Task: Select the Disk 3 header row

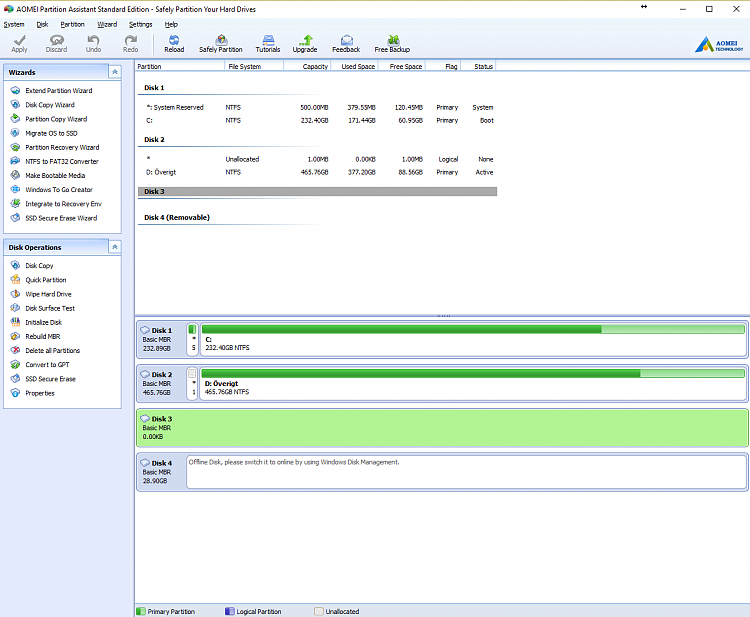Action: (x=318, y=192)
